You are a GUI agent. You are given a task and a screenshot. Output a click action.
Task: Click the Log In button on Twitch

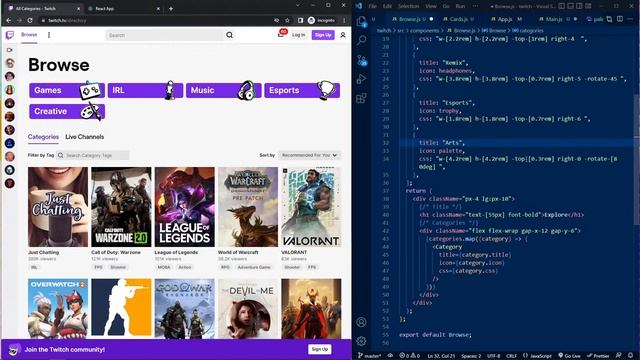(x=298, y=35)
